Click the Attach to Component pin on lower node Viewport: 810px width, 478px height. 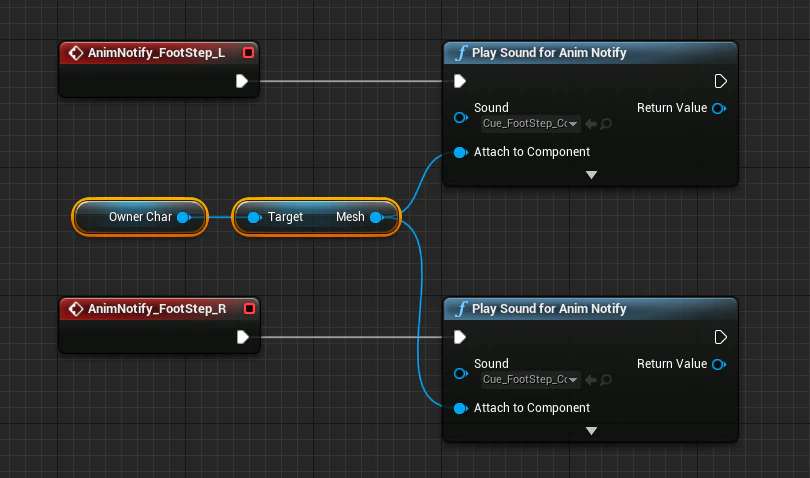click(x=461, y=408)
